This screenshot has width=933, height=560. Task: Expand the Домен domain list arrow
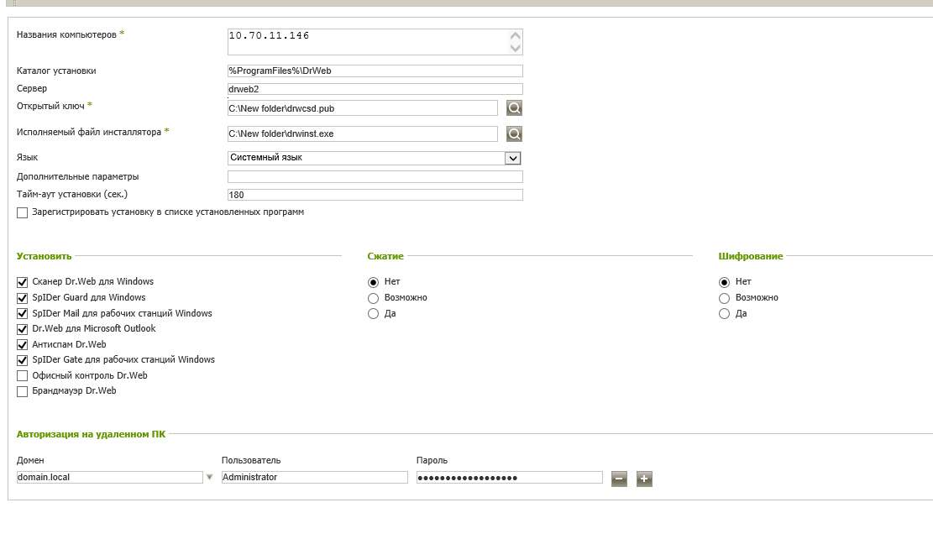pos(209,477)
